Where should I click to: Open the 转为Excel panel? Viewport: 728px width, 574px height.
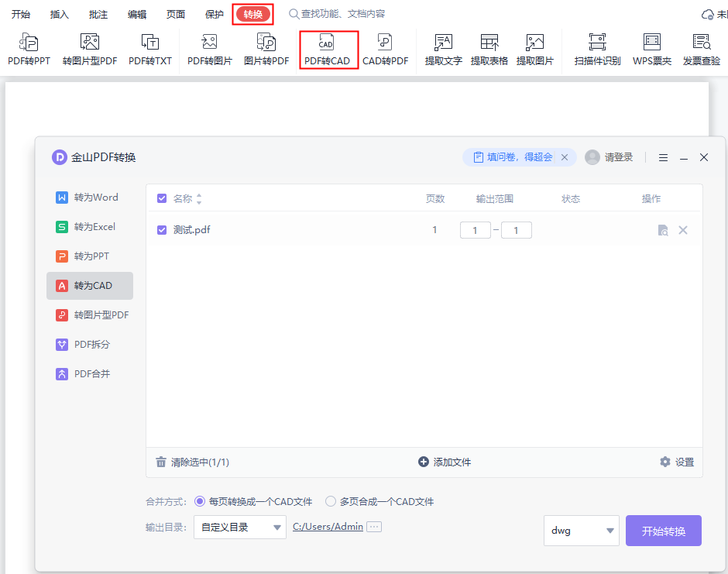tap(90, 226)
